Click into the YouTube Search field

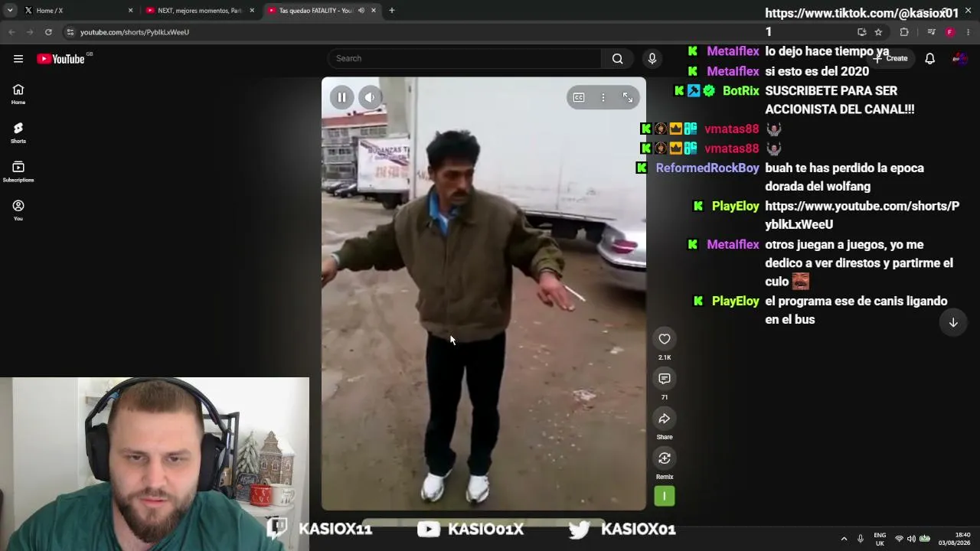coord(465,58)
